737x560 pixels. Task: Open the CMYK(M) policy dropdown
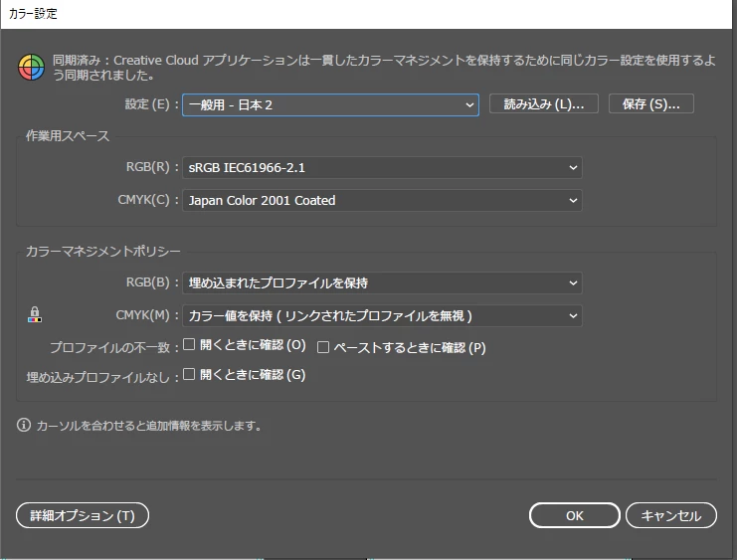382,316
